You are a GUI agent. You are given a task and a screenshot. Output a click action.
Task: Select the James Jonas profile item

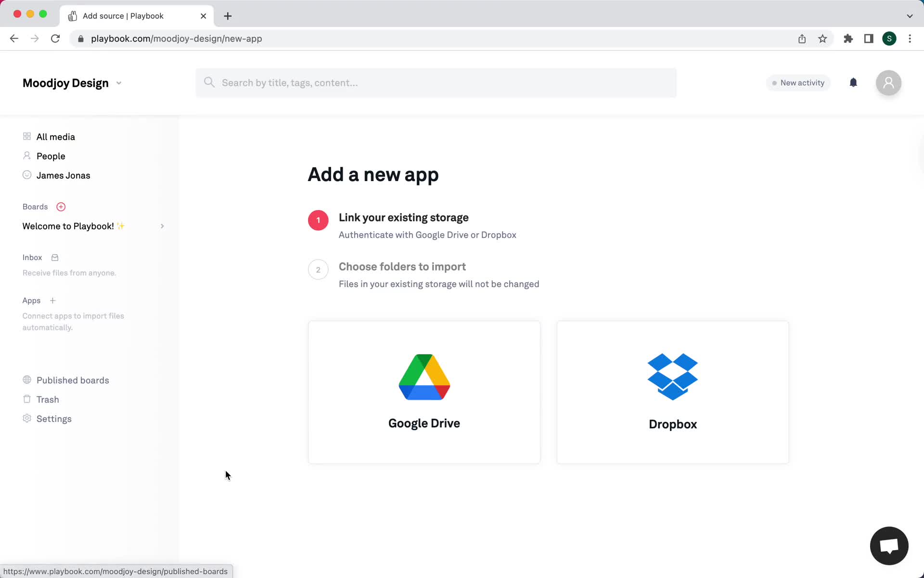coord(63,175)
